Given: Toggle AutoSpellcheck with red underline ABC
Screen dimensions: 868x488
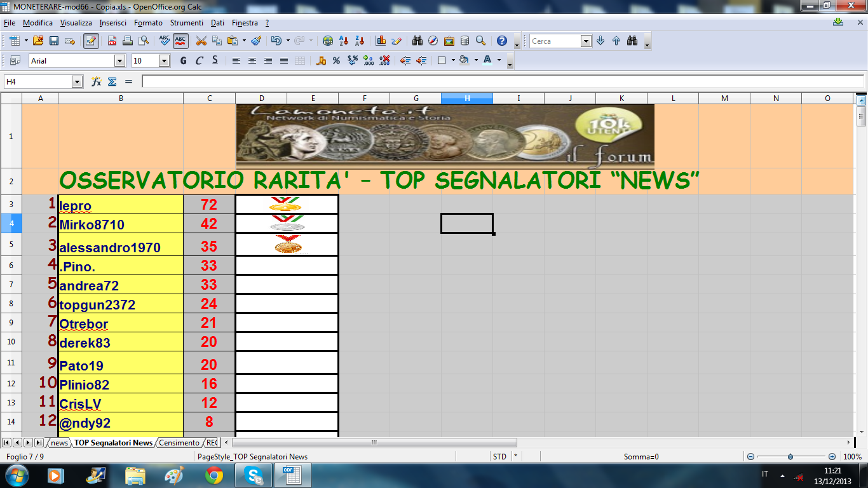Looking at the screenshot, I should point(180,41).
